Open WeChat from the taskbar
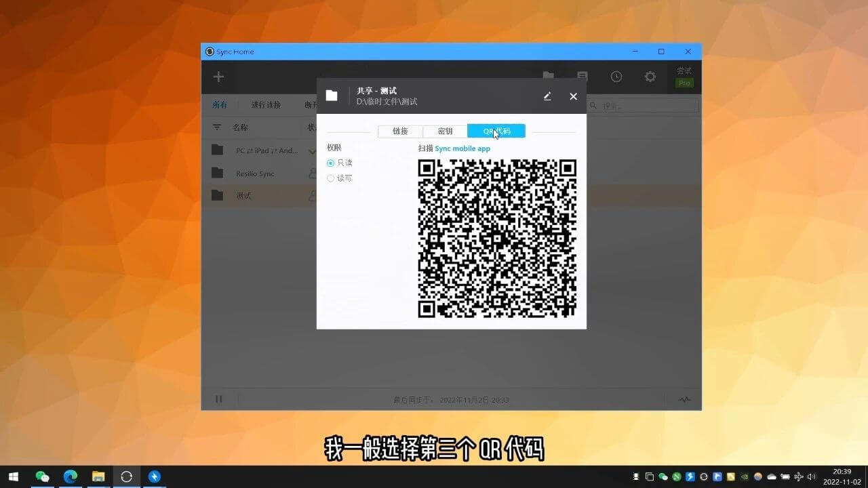The image size is (868, 488). pyautogui.click(x=42, y=476)
